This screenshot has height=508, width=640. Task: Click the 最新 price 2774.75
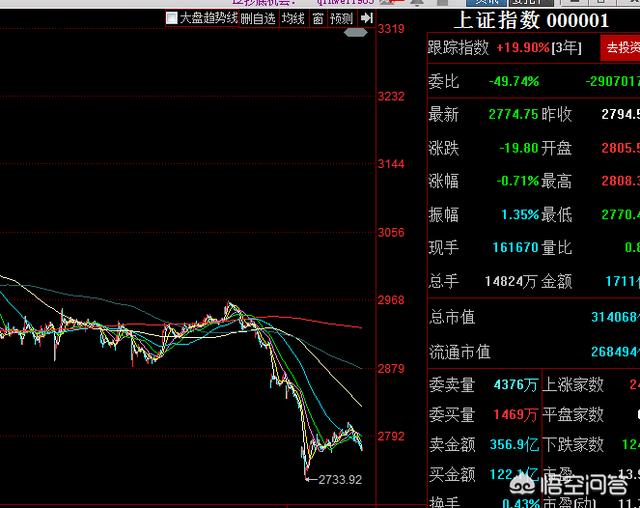(513, 114)
